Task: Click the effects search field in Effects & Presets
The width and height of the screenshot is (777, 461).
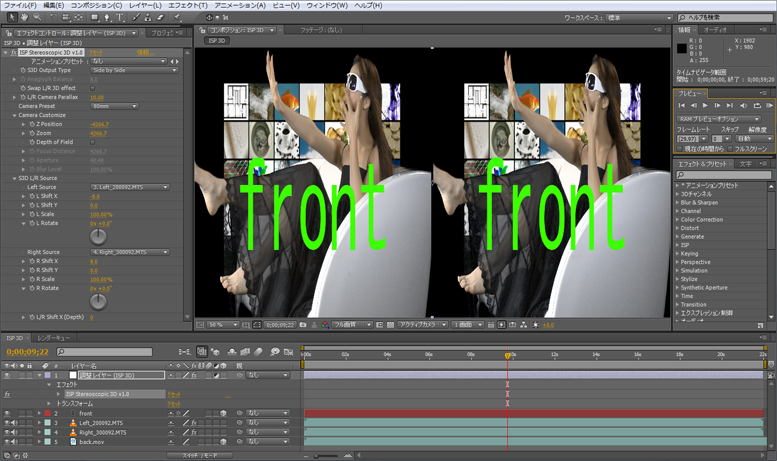Action: pos(727,175)
